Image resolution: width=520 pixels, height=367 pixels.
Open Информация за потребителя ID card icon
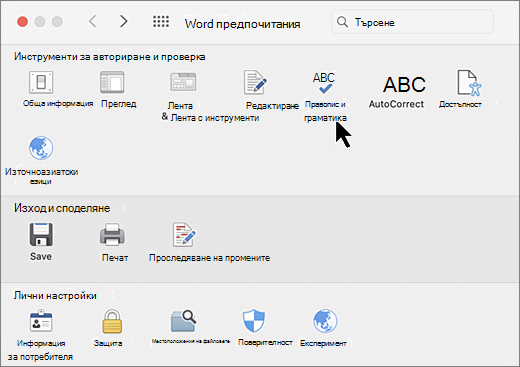click(x=41, y=321)
